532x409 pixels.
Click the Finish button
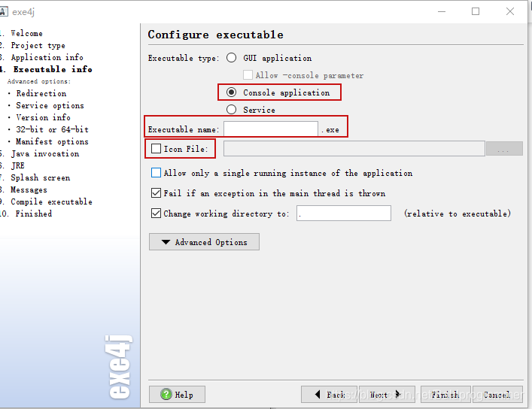click(445, 395)
